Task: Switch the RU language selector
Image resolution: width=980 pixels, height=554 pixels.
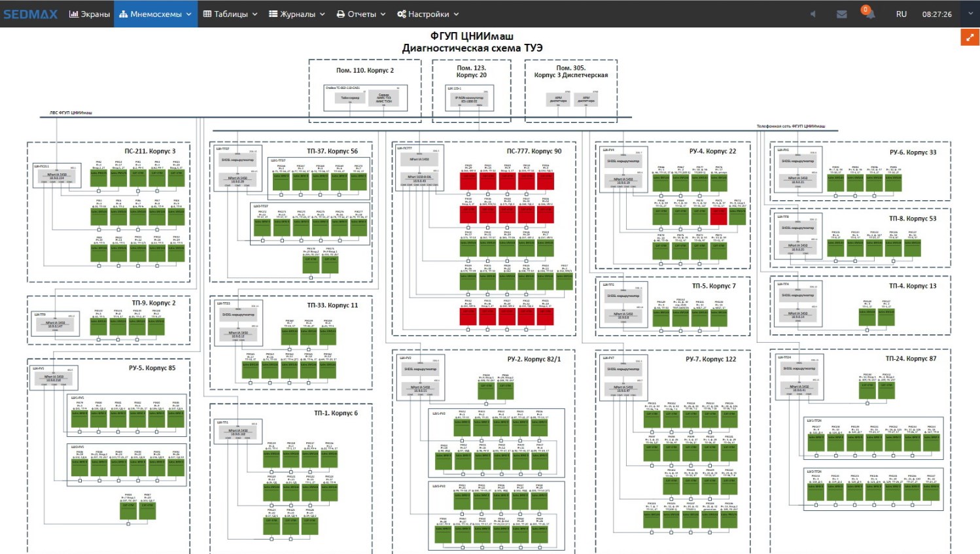Action: [x=901, y=14]
